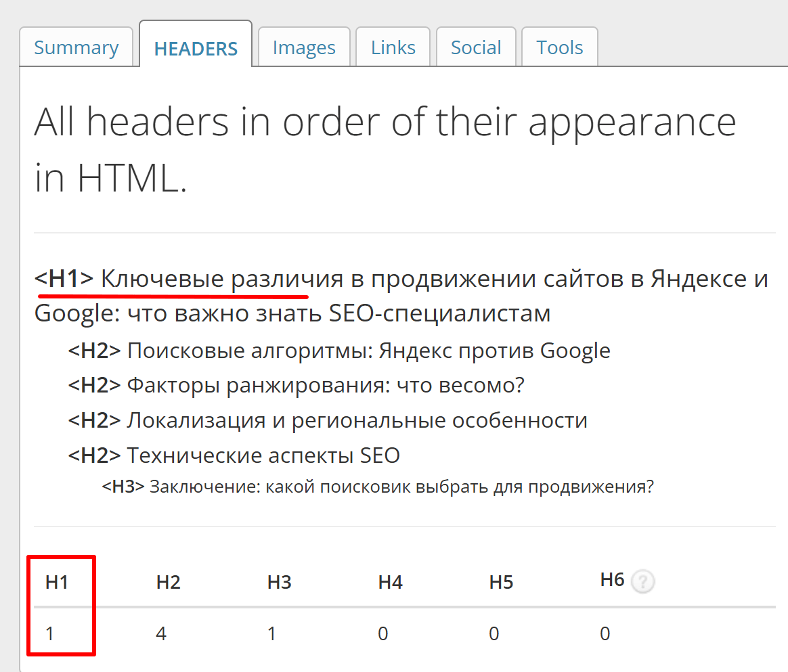This screenshot has height=672, width=788.
Task: Click the H1 heading text 'Ключевые различия'
Action: [222, 279]
